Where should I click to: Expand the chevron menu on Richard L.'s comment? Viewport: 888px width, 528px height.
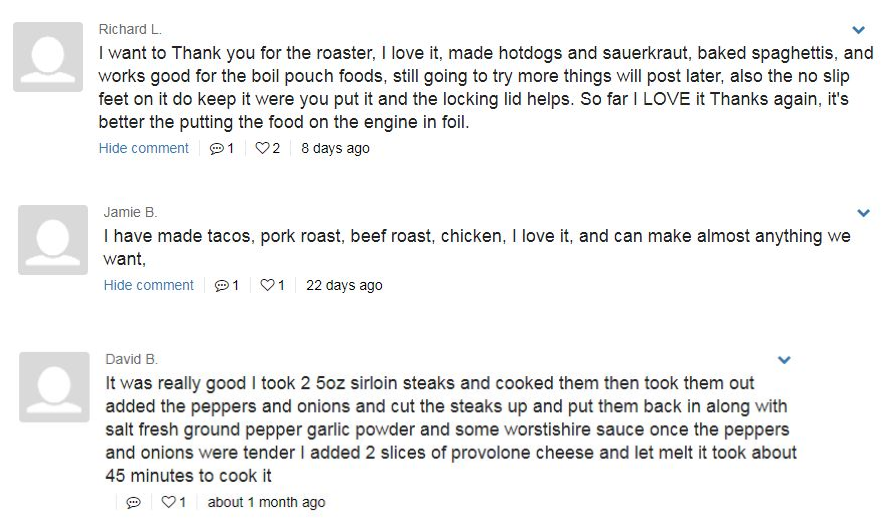click(x=859, y=30)
